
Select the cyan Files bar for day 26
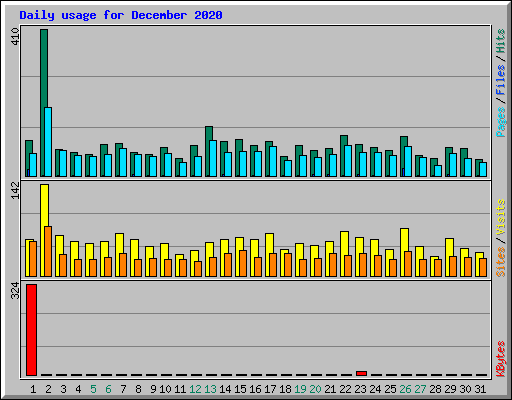tap(408, 161)
